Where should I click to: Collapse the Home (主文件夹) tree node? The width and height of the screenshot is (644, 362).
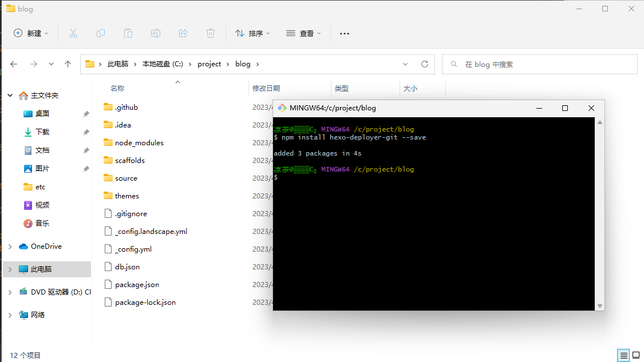(10, 96)
